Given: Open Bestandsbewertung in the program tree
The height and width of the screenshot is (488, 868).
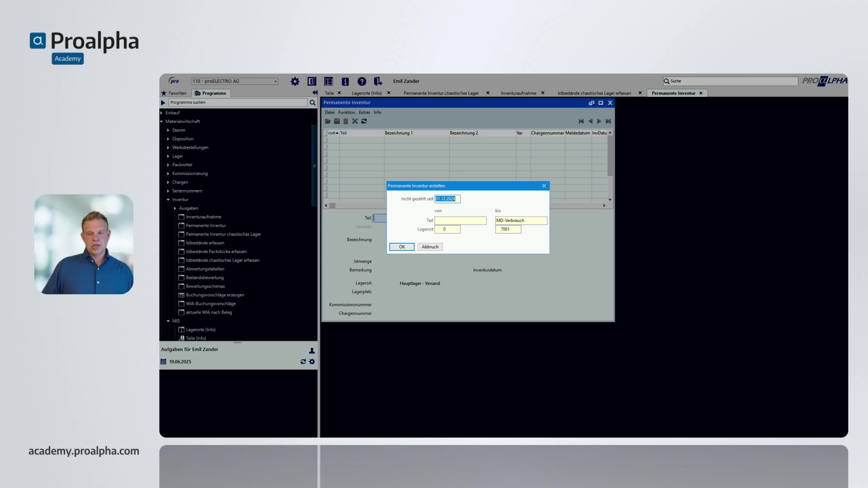Looking at the screenshot, I should [x=205, y=277].
